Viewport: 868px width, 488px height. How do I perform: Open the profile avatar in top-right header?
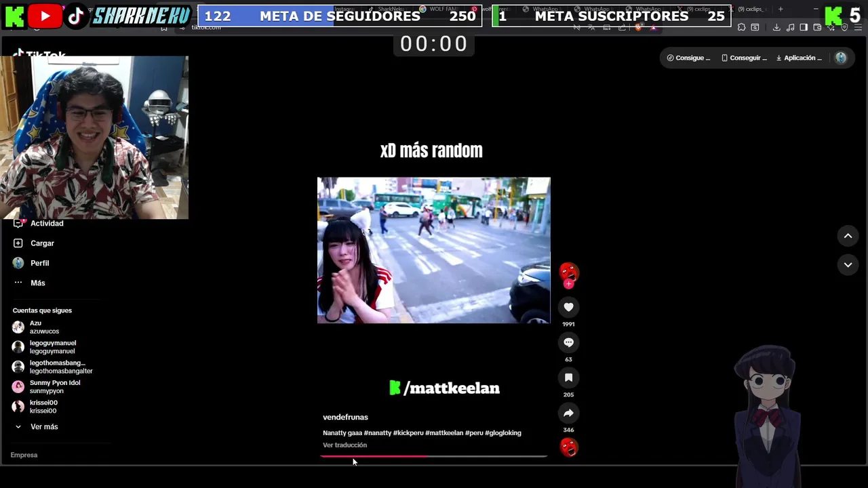click(x=841, y=58)
